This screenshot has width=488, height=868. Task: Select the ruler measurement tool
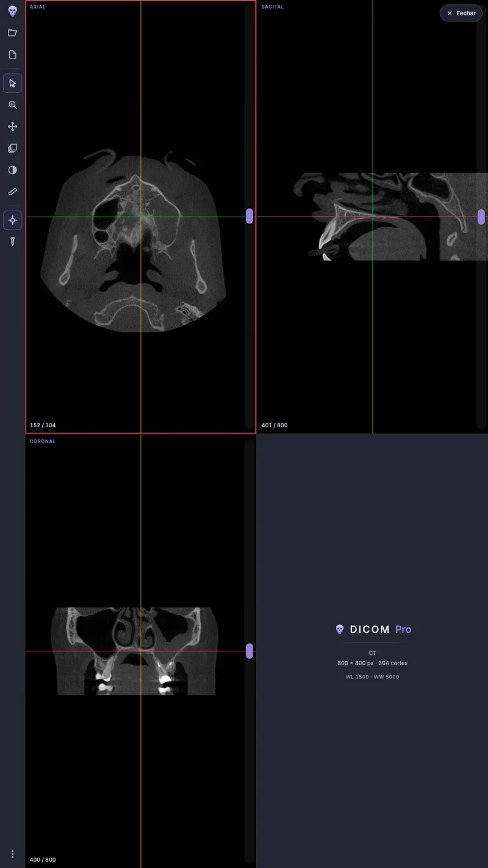click(x=12, y=192)
